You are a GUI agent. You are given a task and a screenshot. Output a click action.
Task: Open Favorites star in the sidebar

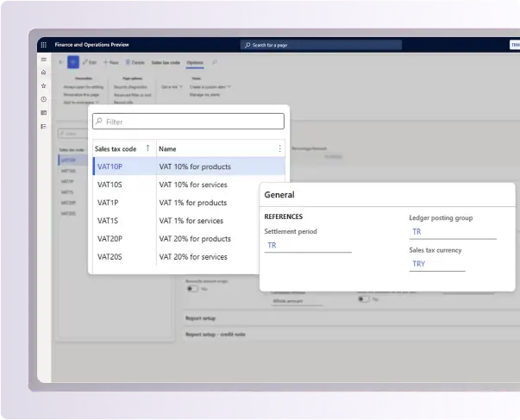(43, 86)
